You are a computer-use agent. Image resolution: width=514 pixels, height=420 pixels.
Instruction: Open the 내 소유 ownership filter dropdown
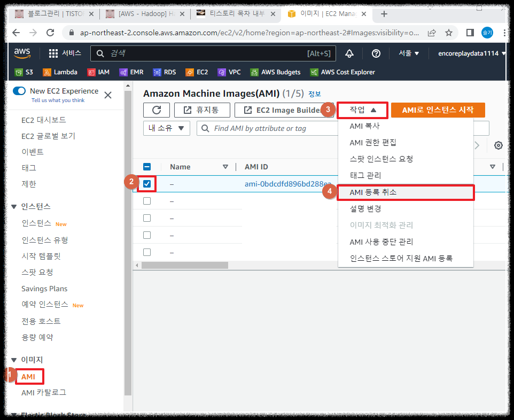point(167,128)
